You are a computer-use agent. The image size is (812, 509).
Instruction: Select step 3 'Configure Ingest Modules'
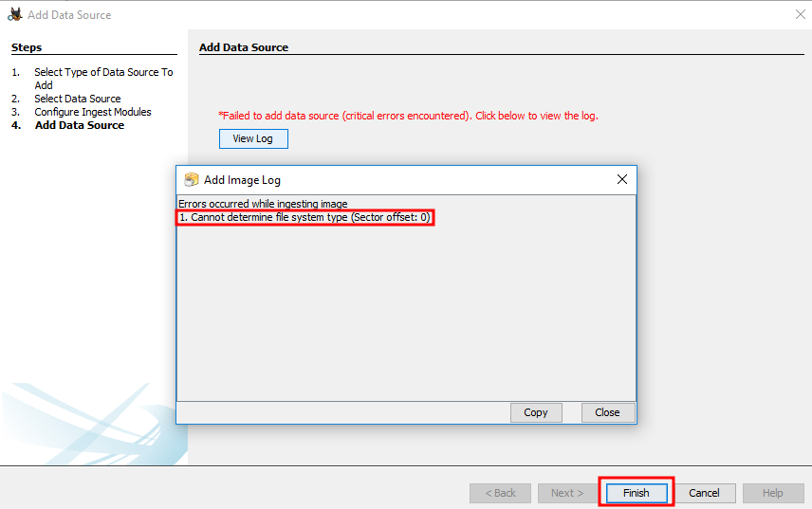93,112
